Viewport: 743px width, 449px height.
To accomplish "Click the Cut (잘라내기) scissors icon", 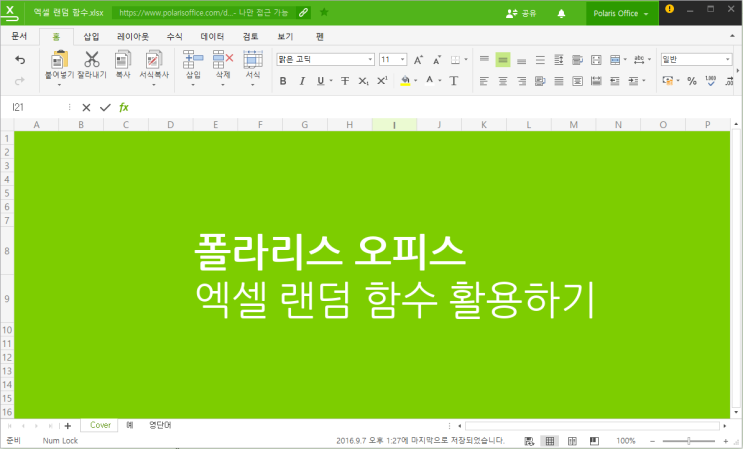I will [x=91, y=60].
